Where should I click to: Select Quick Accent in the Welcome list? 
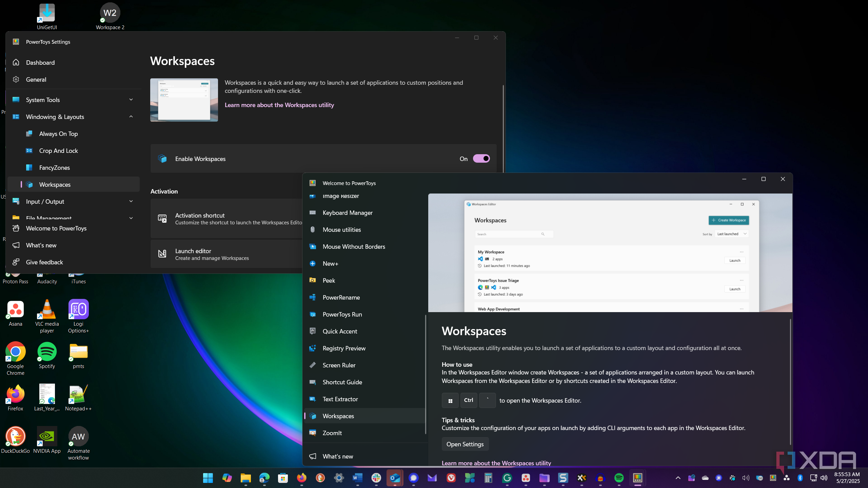pos(364,331)
